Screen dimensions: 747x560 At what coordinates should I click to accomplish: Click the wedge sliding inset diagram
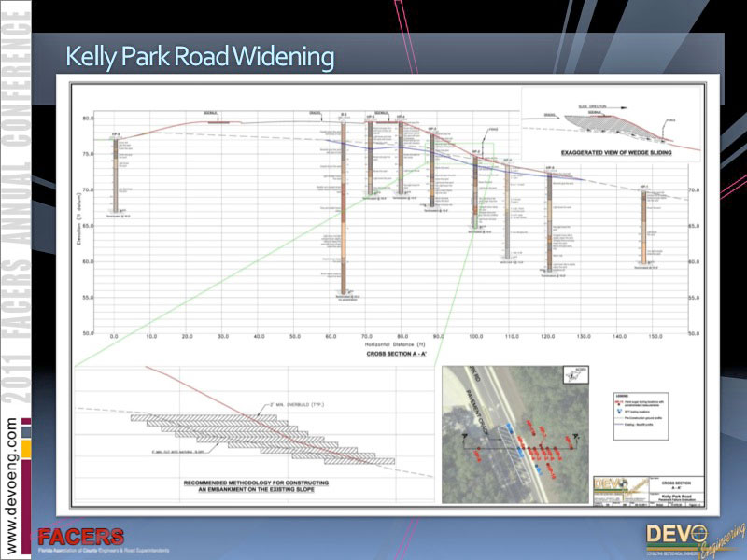click(x=612, y=121)
